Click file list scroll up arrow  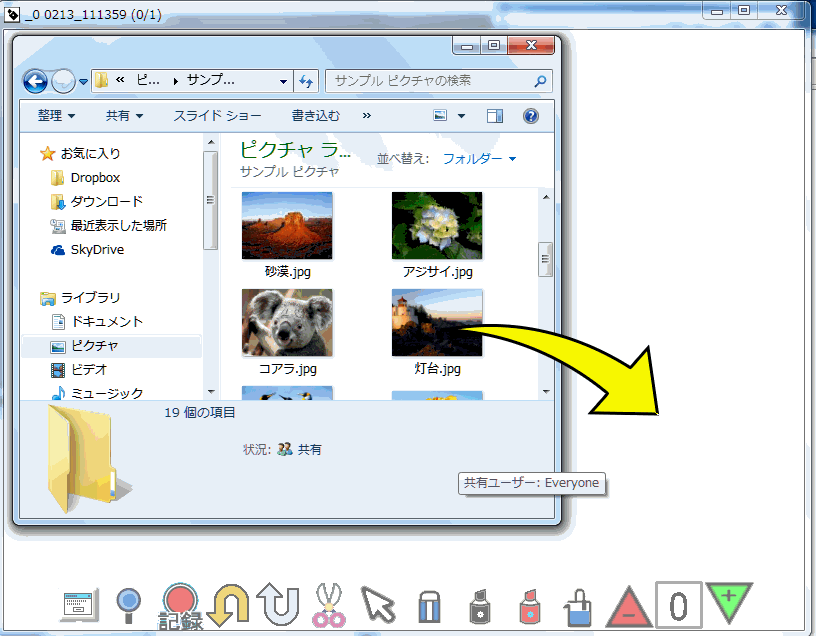(546, 197)
